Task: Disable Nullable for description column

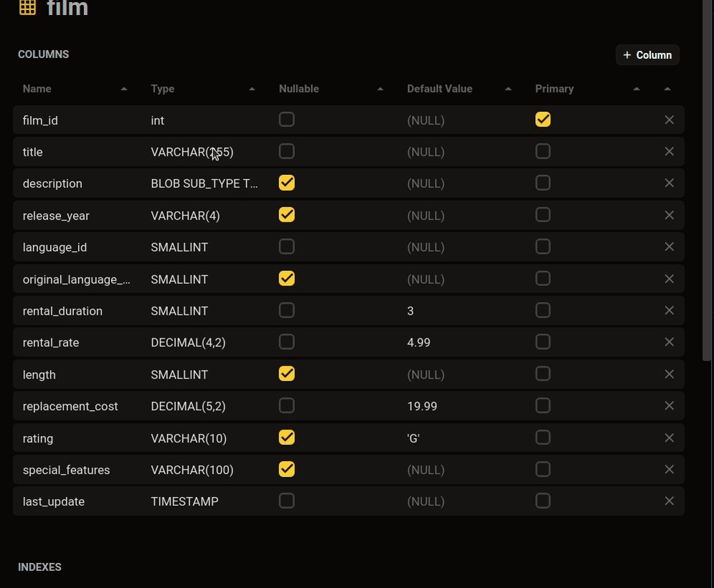Action: [x=286, y=183]
